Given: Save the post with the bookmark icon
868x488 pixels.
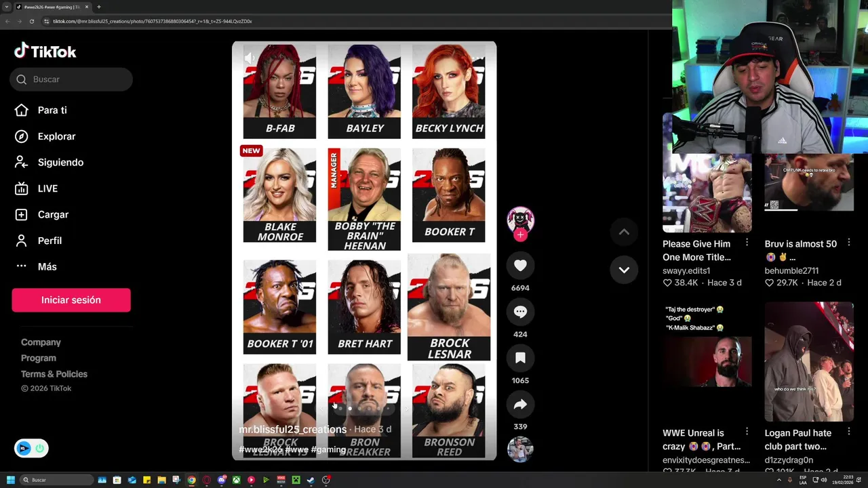Looking at the screenshot, I should click(520, 358).
